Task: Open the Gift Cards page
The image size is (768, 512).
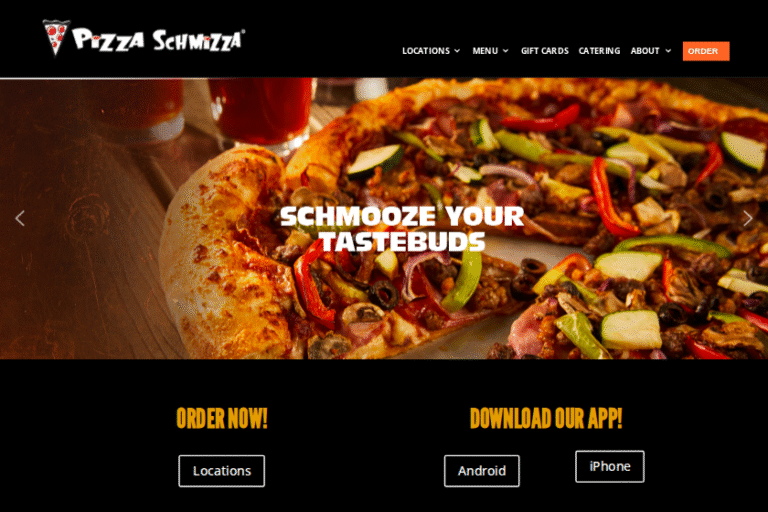Action: click(545, 51)
